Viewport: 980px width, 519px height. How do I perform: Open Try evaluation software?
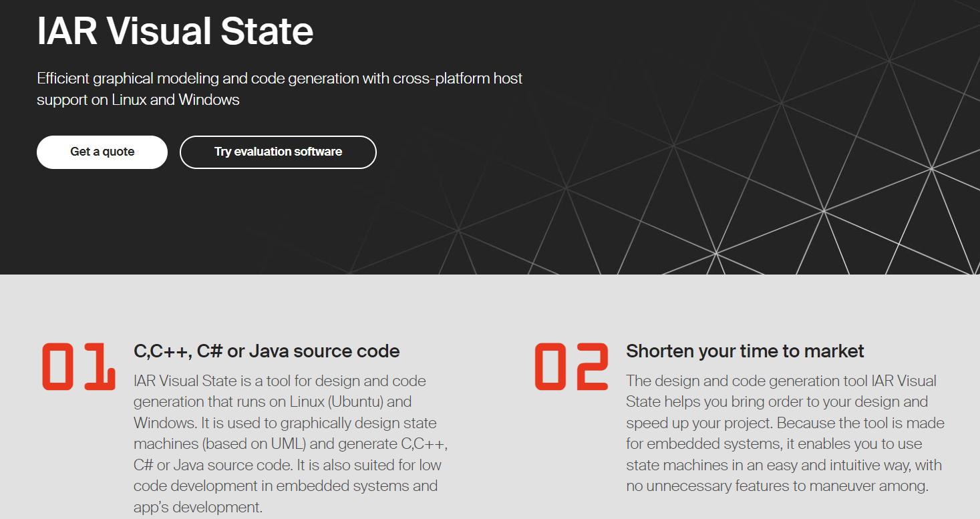tap(278, 152)
